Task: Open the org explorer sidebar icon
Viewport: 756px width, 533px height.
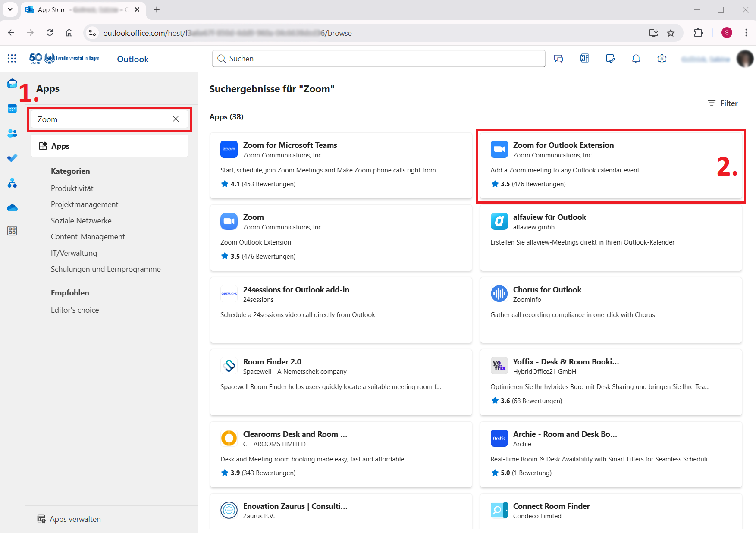Action: pyautogui.click(x=12, y=183)
